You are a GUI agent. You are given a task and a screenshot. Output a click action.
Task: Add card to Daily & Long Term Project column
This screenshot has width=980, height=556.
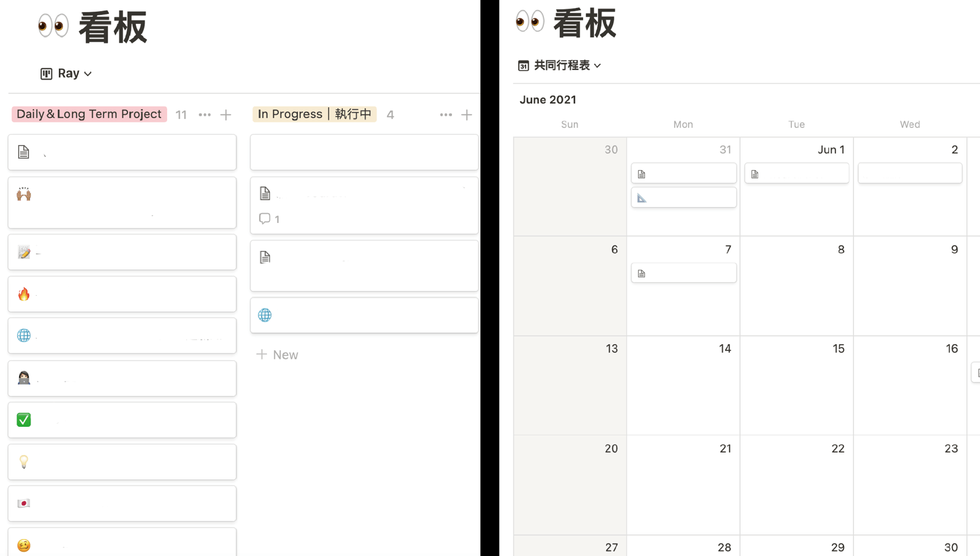click(x=226, y=115)
